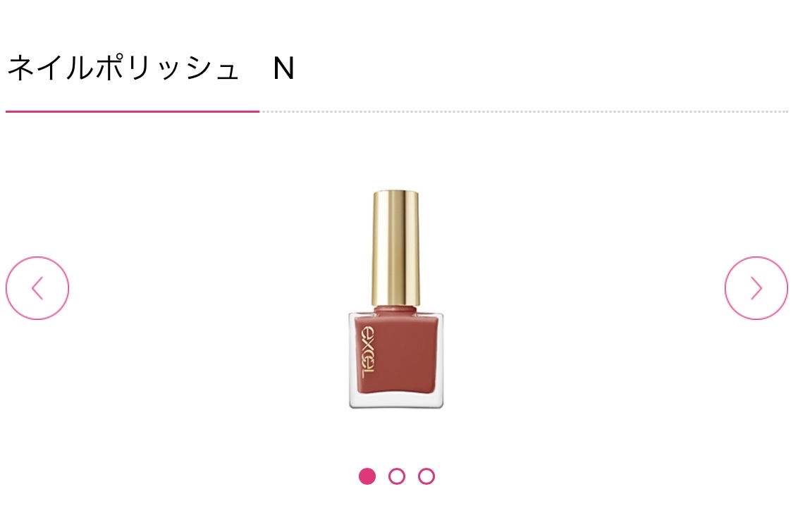Open the excel nail polish bottle image
Image resolution: width=798 pixels, height=532 pixels.
pyautogui.click(x=396, y=299)
